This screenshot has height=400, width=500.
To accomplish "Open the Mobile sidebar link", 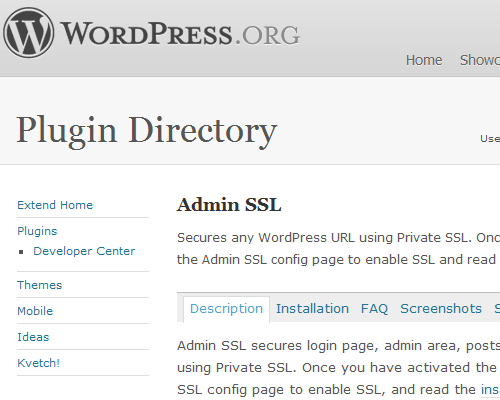I will pyautogui.click(x=35, y=311).
